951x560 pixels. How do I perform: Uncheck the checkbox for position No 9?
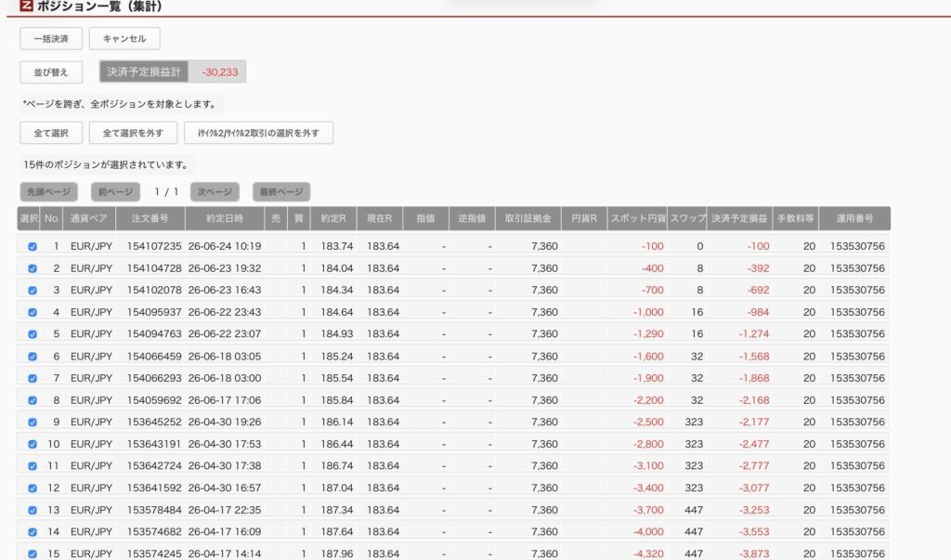coord(33,423)
